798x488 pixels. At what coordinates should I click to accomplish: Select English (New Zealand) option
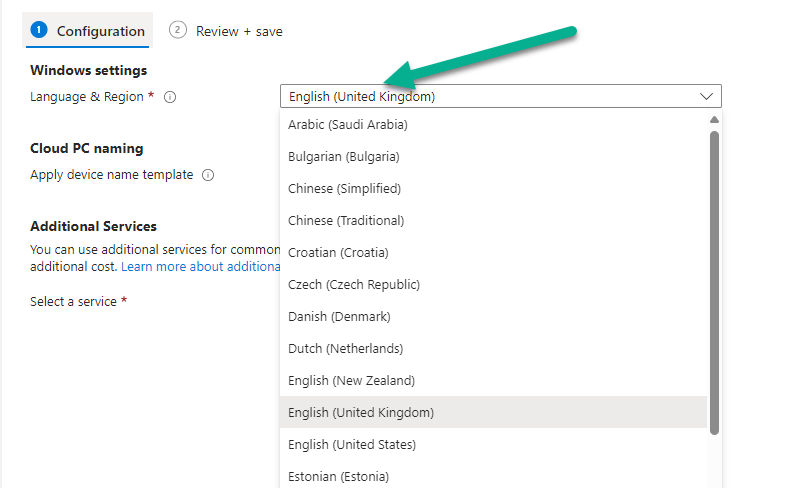click(x=351, y=381)
